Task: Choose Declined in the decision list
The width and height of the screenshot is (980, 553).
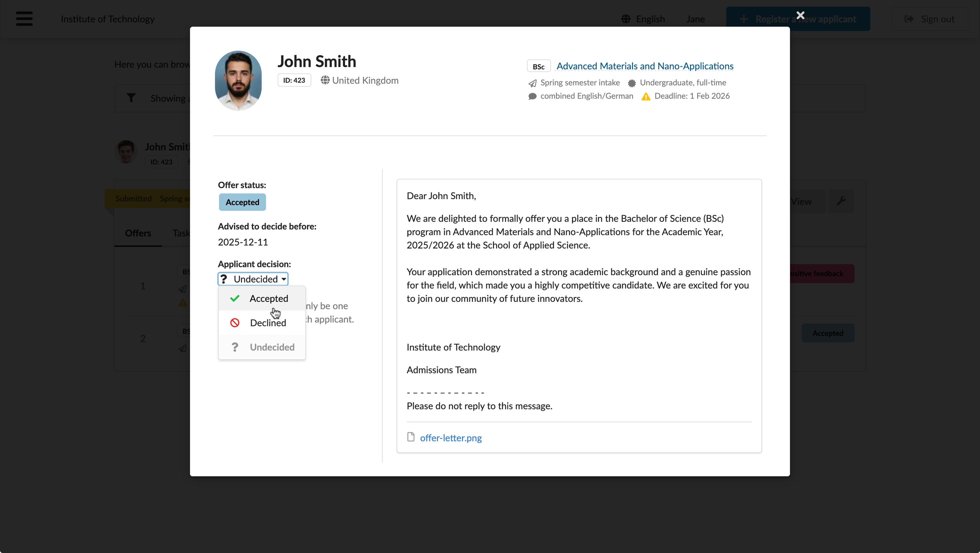Action: point(262,323)
